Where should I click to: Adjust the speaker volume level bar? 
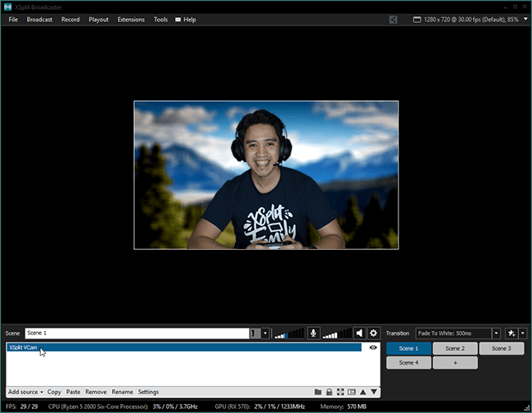pyautogui.click(x=337, y=334)
